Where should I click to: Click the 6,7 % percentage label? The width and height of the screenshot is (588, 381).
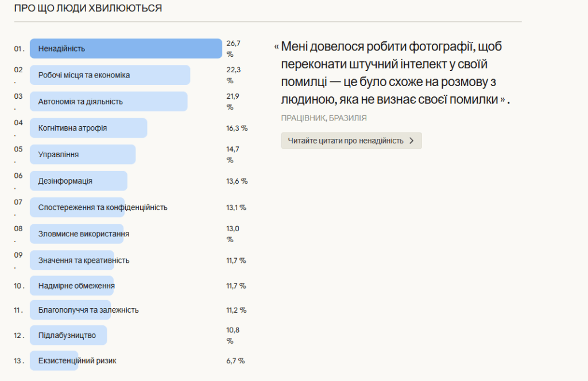(235, 361)
